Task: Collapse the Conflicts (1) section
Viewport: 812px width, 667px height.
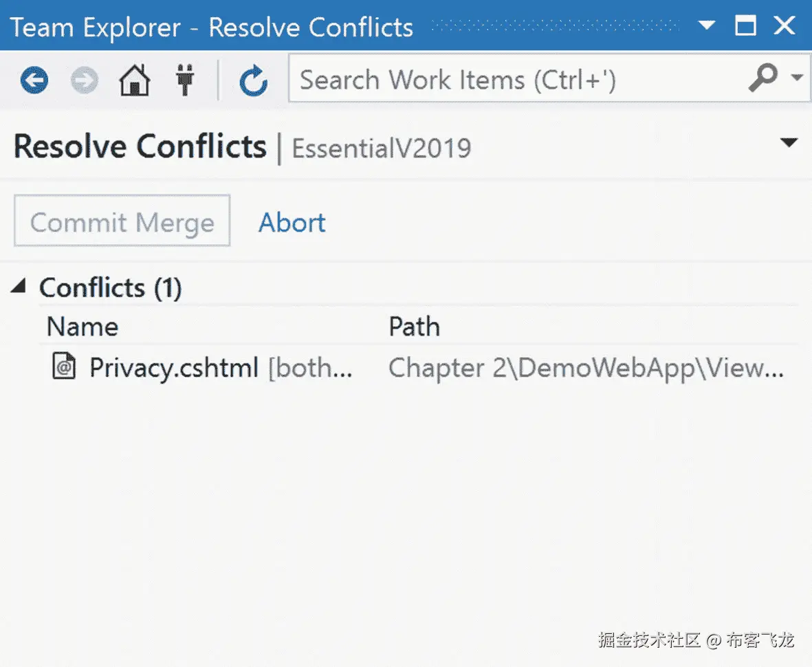Action: (19, 287)
